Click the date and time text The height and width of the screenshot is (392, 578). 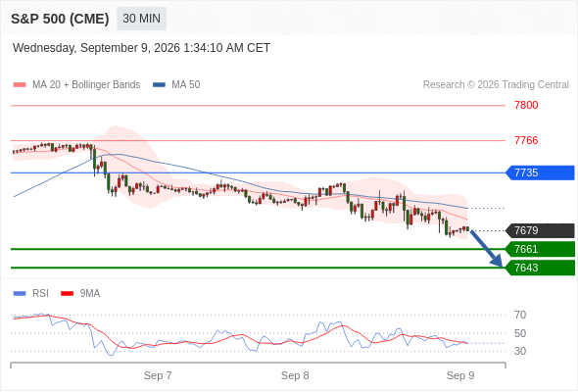141,48
